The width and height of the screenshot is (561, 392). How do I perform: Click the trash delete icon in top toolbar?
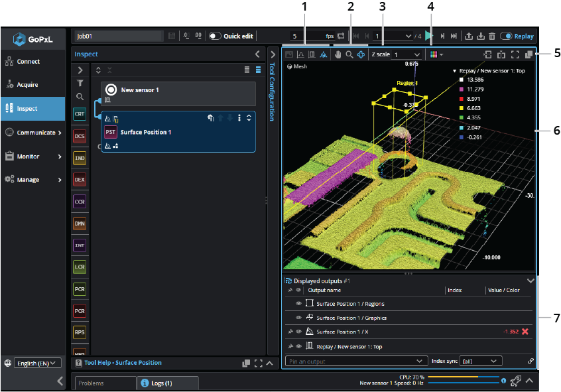pos(491,36)
